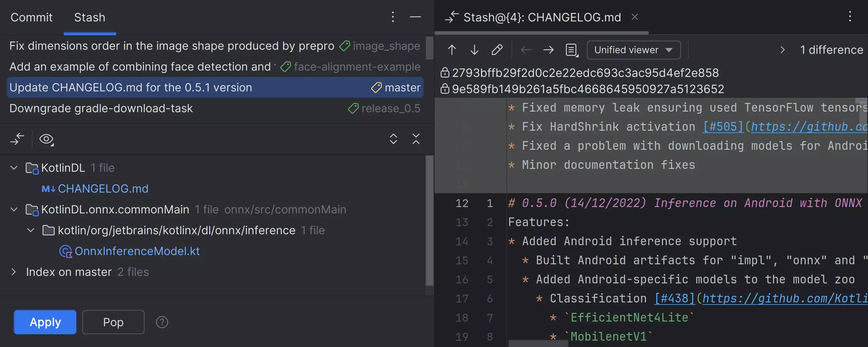Select CHANGELOG.md file in stash

coord(103,188)
